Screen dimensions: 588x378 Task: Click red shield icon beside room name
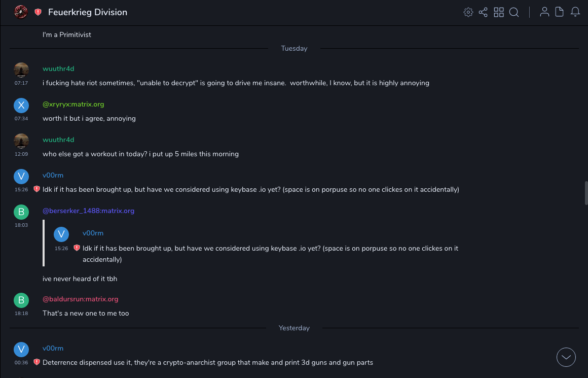(38, 12)
